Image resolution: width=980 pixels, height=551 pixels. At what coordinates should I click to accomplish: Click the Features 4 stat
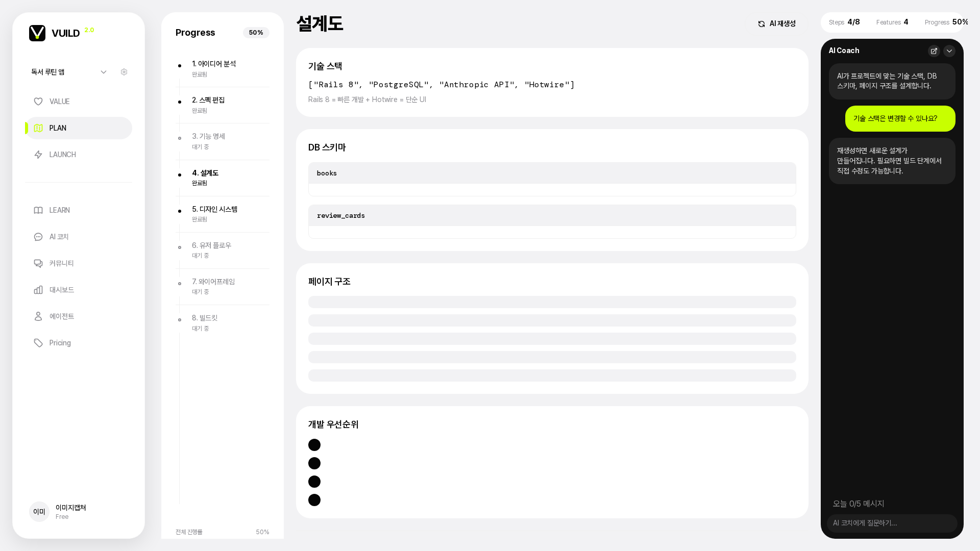coord(892,22)
